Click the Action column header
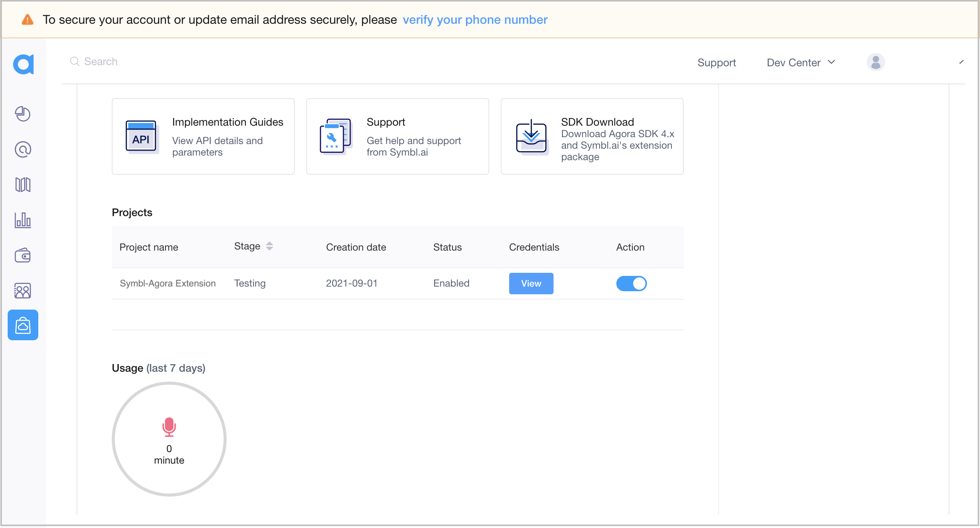The image size is (980, 528). click(630, 247)
